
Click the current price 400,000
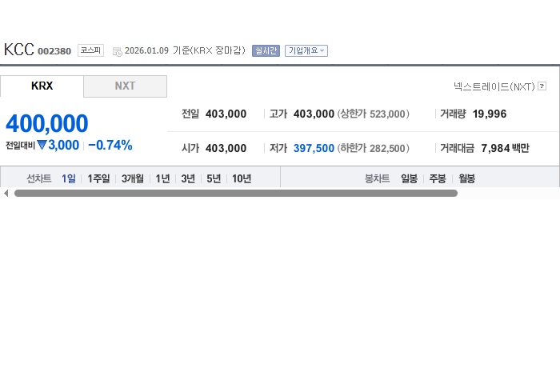(46, 123)
